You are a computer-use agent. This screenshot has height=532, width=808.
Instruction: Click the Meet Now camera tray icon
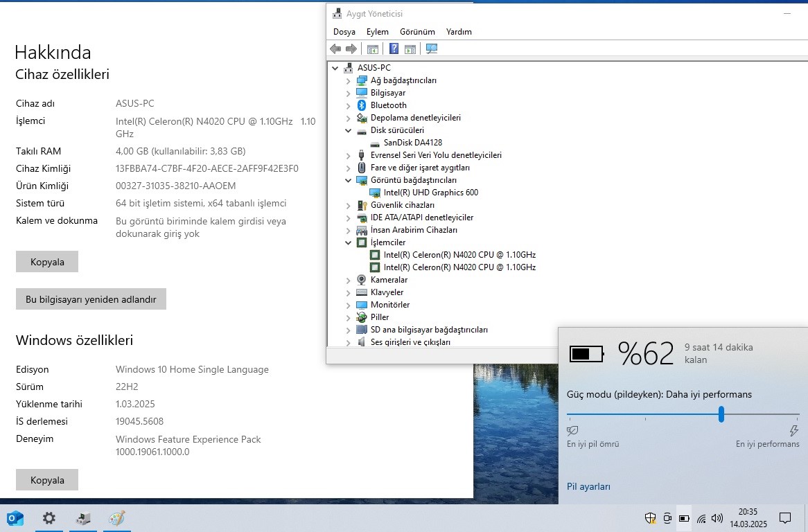point(667,518)
